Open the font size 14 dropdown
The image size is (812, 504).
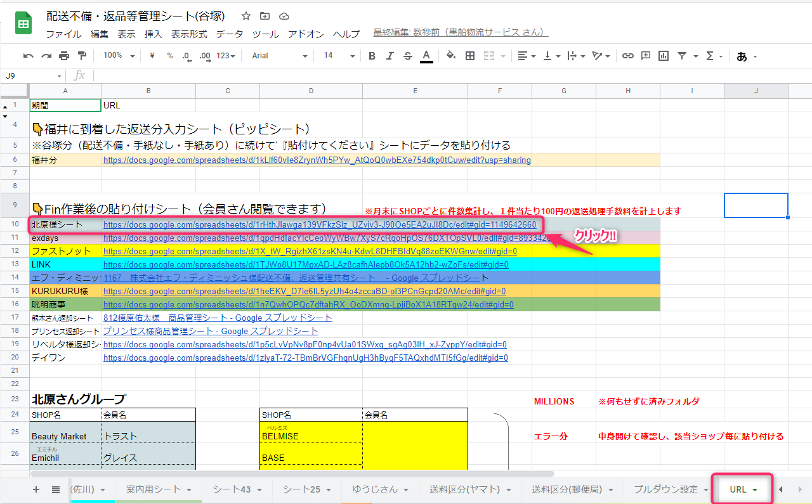click(338, 56)
